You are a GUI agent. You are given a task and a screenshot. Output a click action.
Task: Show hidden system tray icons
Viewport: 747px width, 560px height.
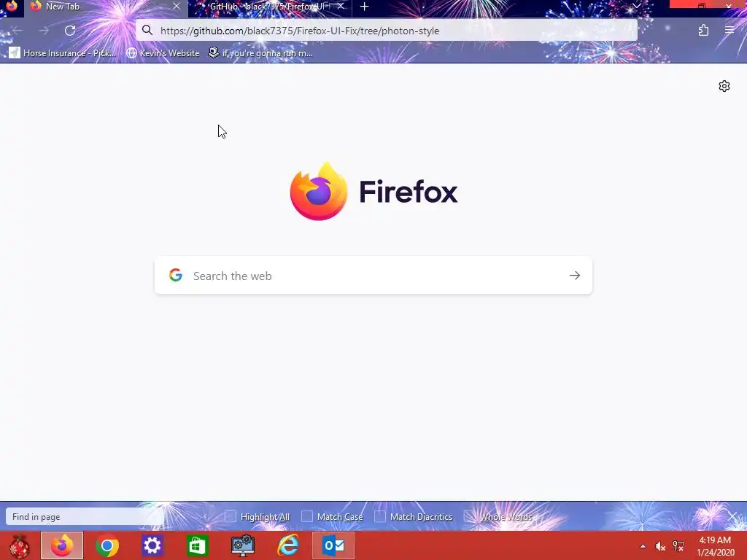tap(643, 546)
